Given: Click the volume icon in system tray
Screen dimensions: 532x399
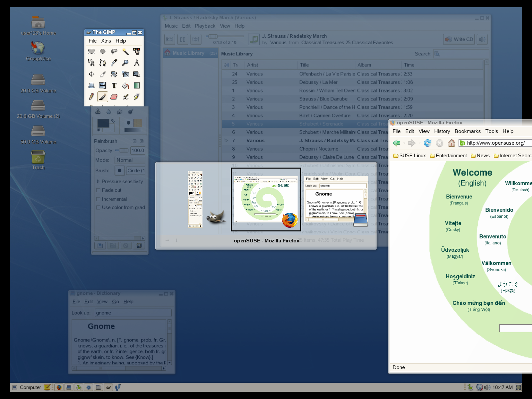Looking at the screenshot, I should tap(487, 387).
